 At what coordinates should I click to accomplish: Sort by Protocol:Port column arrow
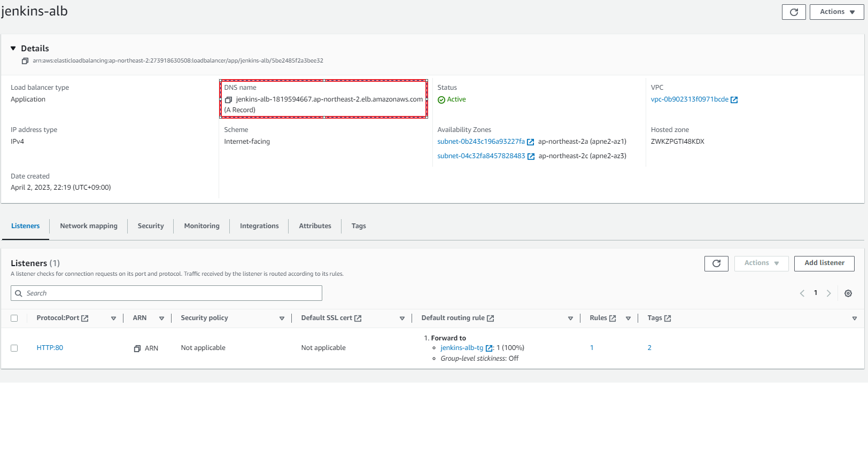pyautogui.click(x=113, y=318)
